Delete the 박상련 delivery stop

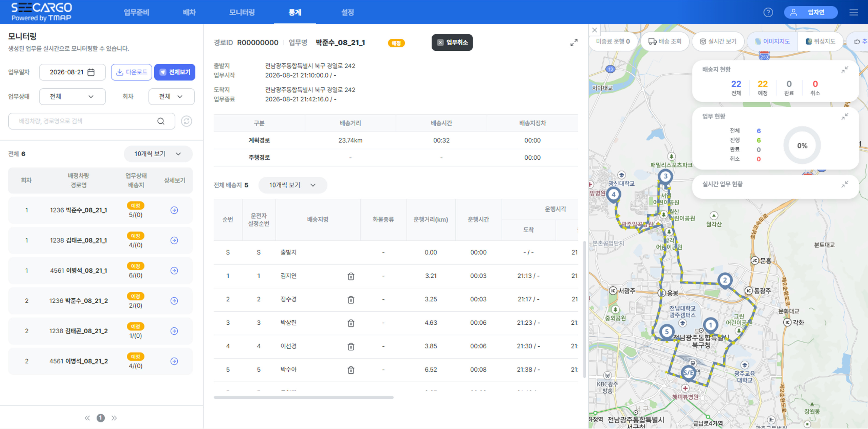tap(351, 323)
